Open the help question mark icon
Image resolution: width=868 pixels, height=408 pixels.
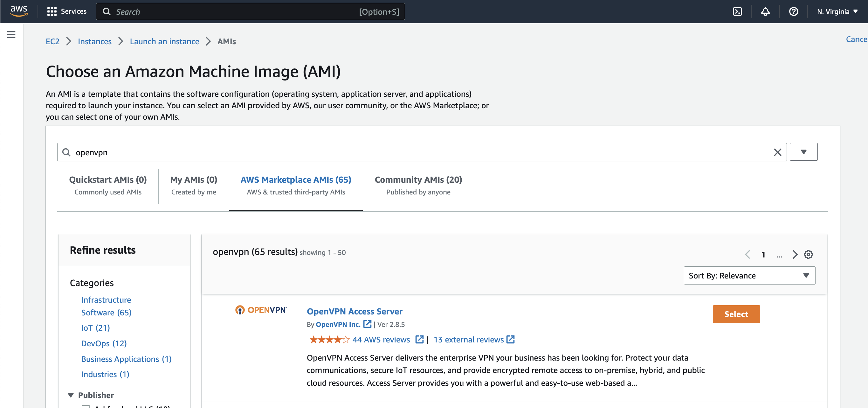tap(794, 11)
